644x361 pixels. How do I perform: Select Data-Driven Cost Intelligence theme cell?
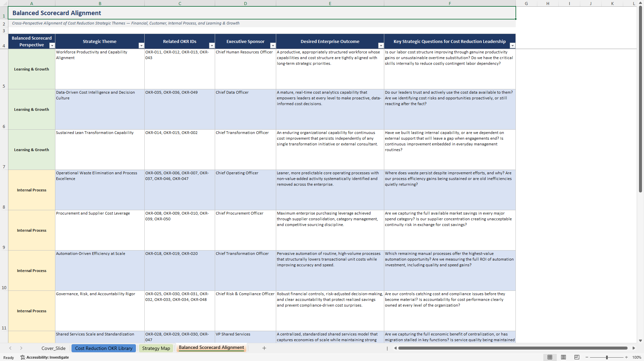click(100, 109)
